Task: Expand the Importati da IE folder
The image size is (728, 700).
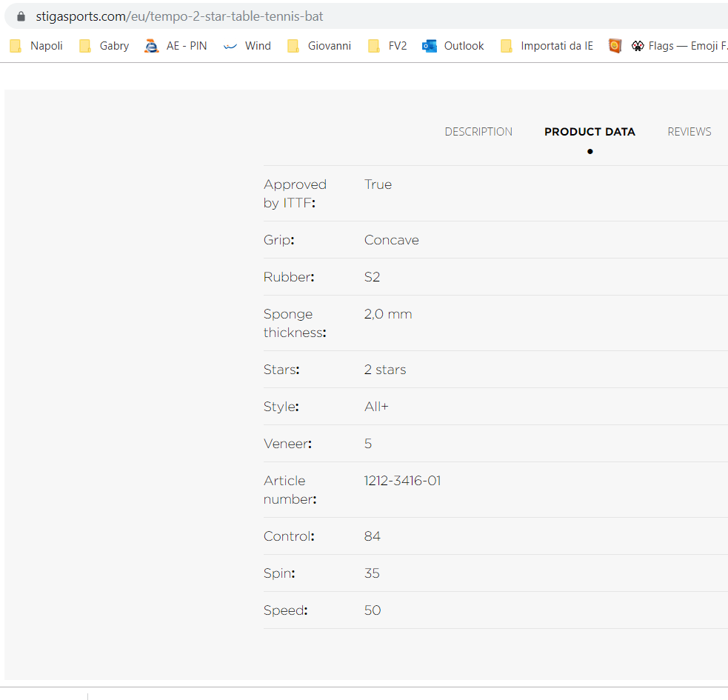Action: 547,46
